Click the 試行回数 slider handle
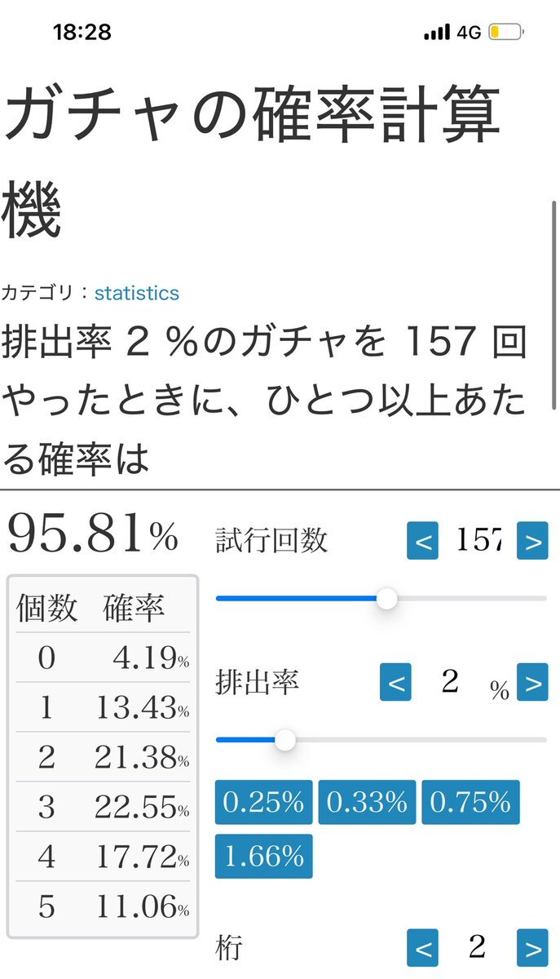 click(387, 599)
